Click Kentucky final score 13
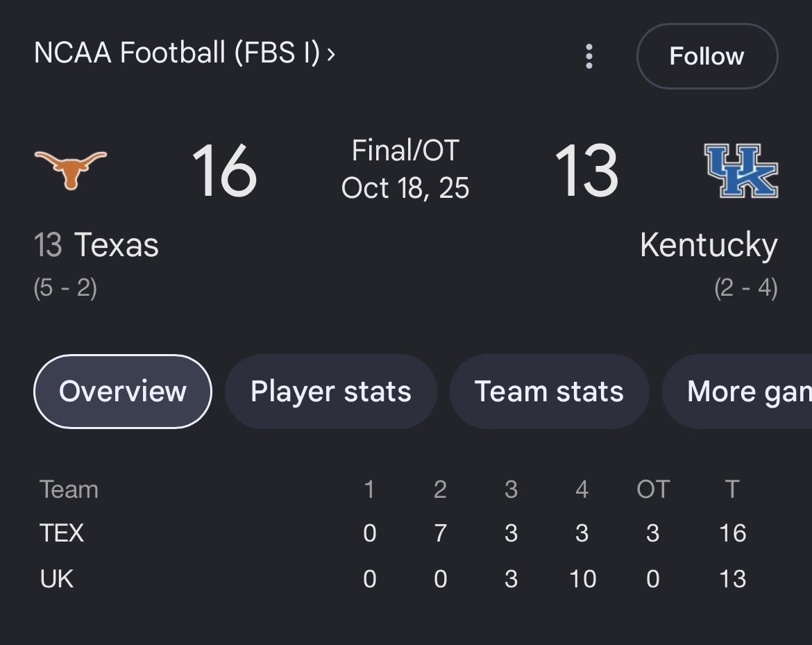812x645 pixels. (586, 170)
